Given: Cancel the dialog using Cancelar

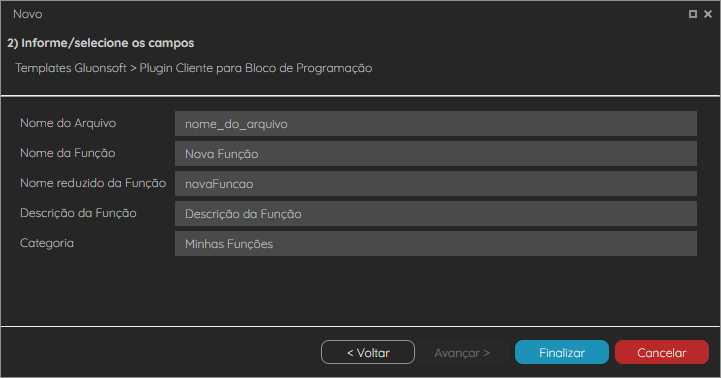Looking at the screenshot, I should 662,352.
